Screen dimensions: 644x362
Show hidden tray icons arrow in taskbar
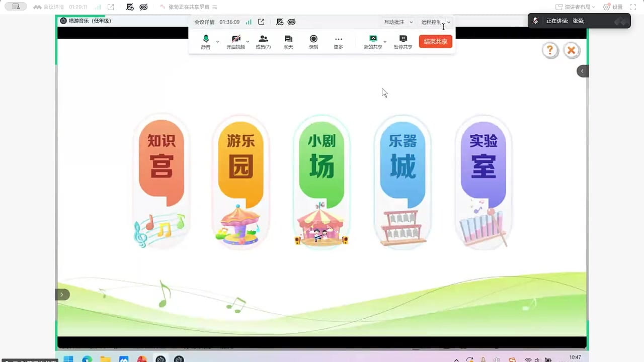[456, 359]
